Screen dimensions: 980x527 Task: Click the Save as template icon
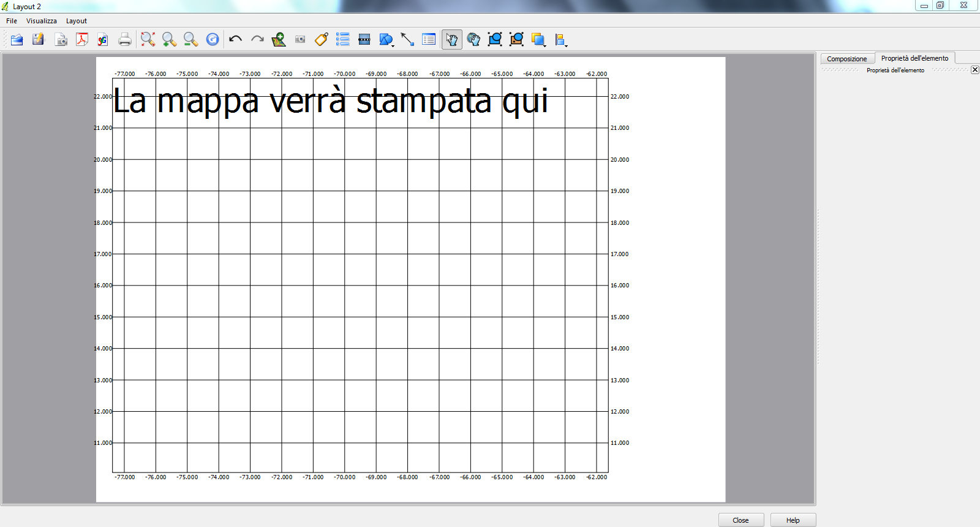(39, 40)
